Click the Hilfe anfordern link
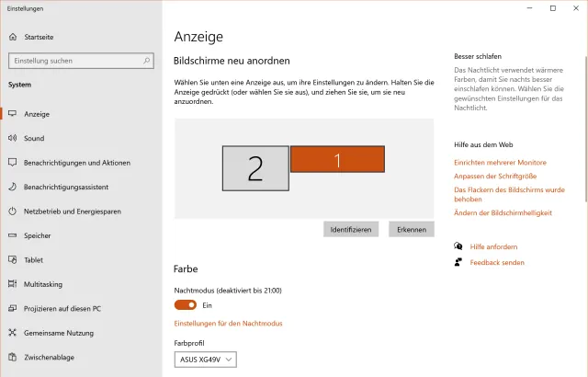The width and height of the screenshot is (588, 377). [x=493, y=246]
